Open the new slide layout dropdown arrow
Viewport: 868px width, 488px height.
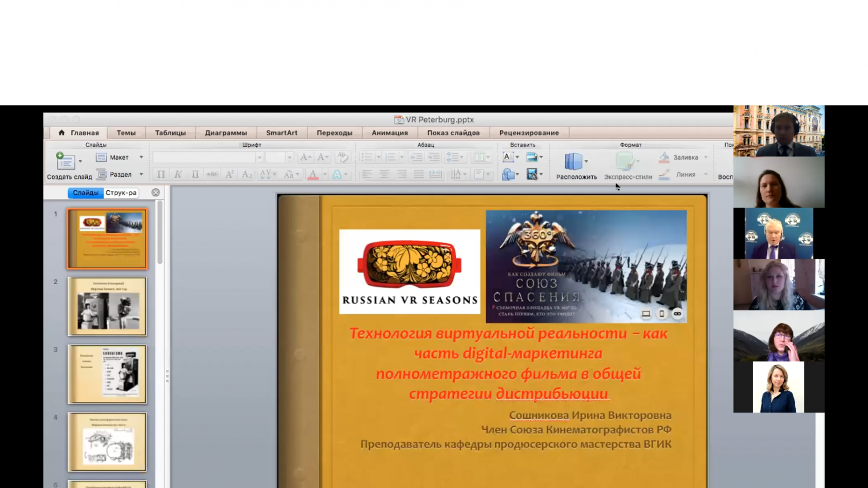tap(81, 161)
